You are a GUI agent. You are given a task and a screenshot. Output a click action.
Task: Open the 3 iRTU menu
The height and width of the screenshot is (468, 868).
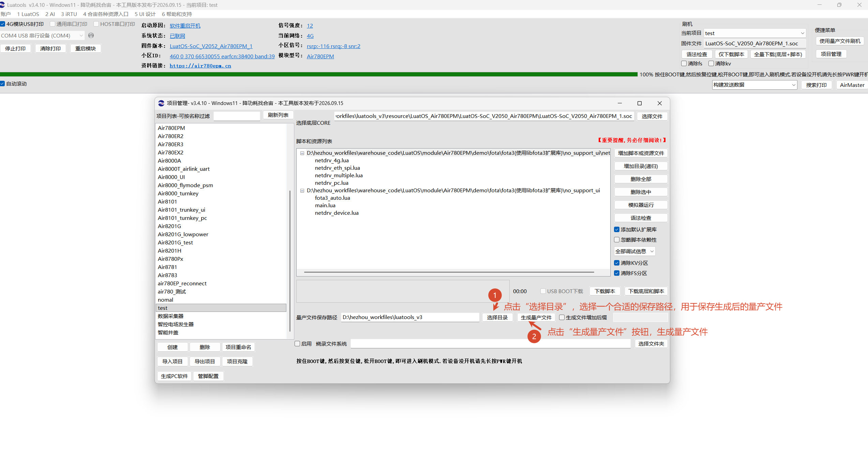[69, 14]
